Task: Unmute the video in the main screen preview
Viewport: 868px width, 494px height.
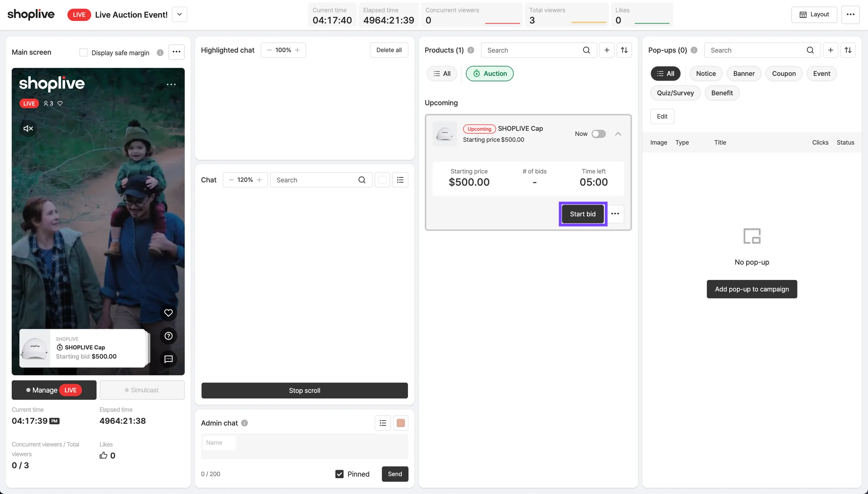Action: [x=28, y=128]
